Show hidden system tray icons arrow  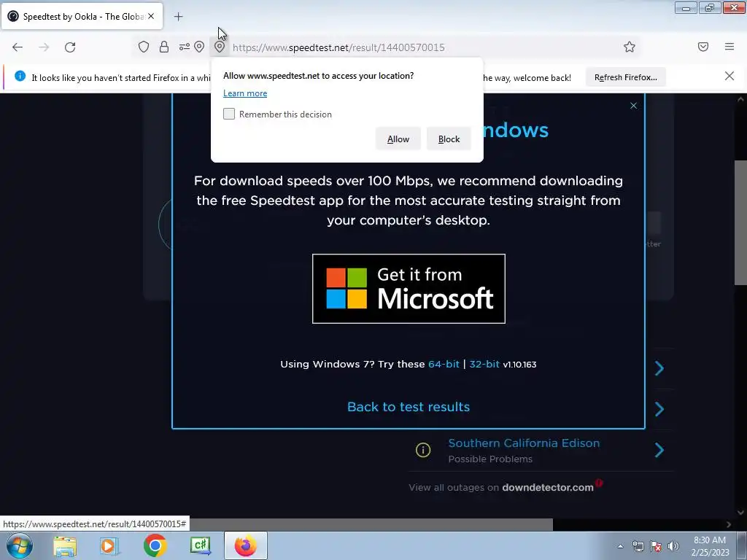620,546
